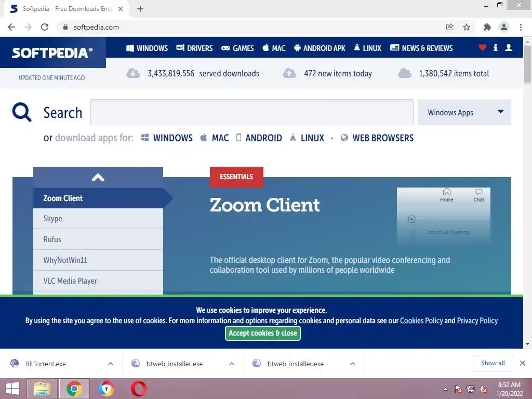Click the share page icon in address bar

click(x=449, y=27)
